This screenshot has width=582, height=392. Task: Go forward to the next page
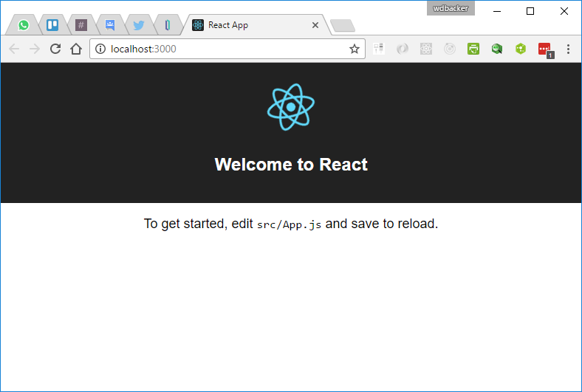coord(35,49)
